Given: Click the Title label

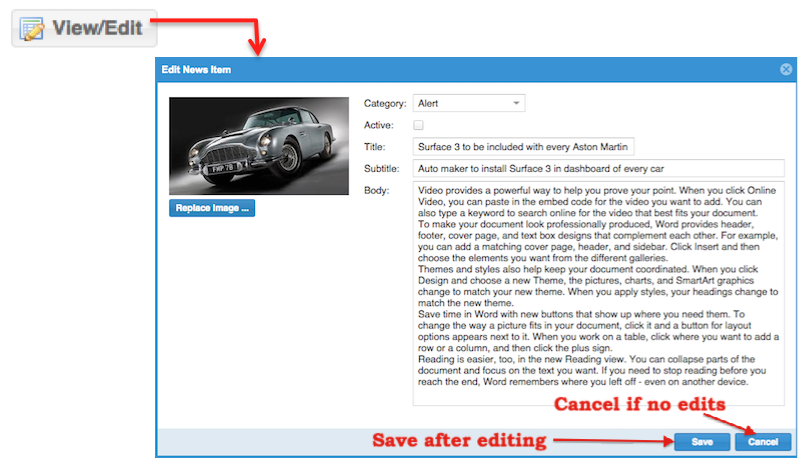Looking at the screenshot, I should (375, 147).
